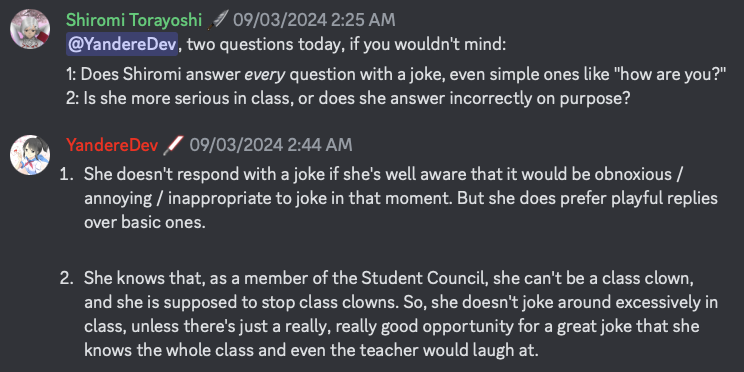The width and height of the screenshot is (744, 372).
Task: Click the "two questions today" message line
Action: click(286, 45)
